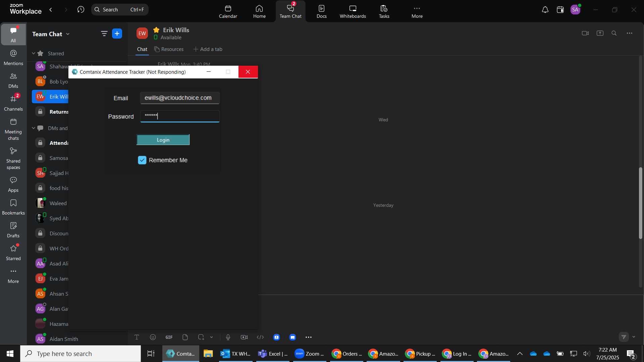The height and width of the screenshot is (362, 644).
Task: Open Bob Lyo conversation in Starred
Action: [50, 81]
